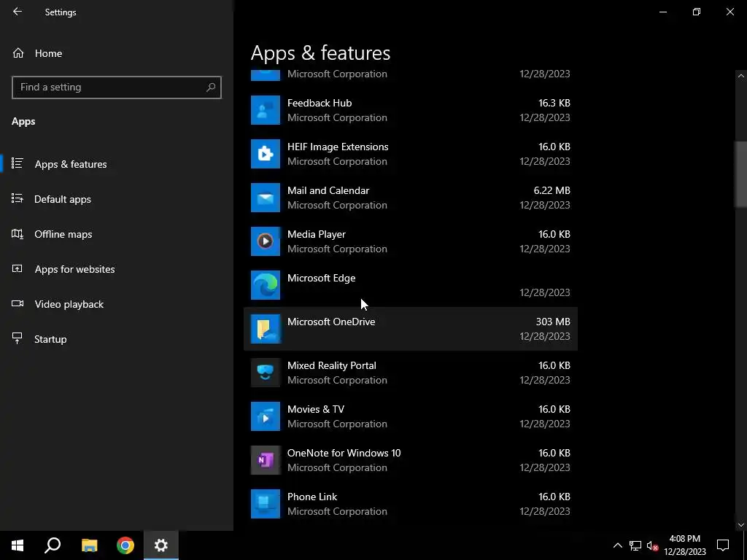747x560 pixels.
Task: Click the scrollbar up arrow
Action: [x=741, y=76]
